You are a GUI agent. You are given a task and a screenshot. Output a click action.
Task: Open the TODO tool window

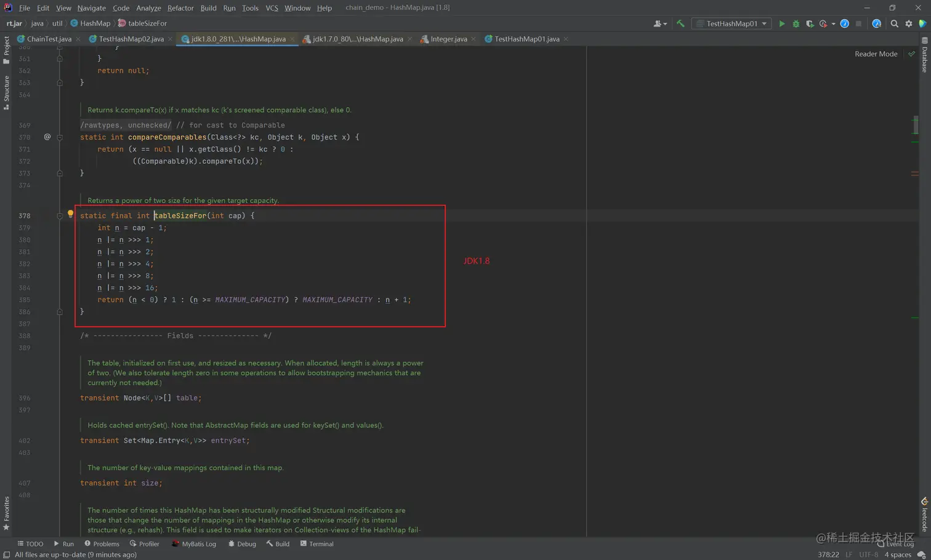[x=30, y=544]
